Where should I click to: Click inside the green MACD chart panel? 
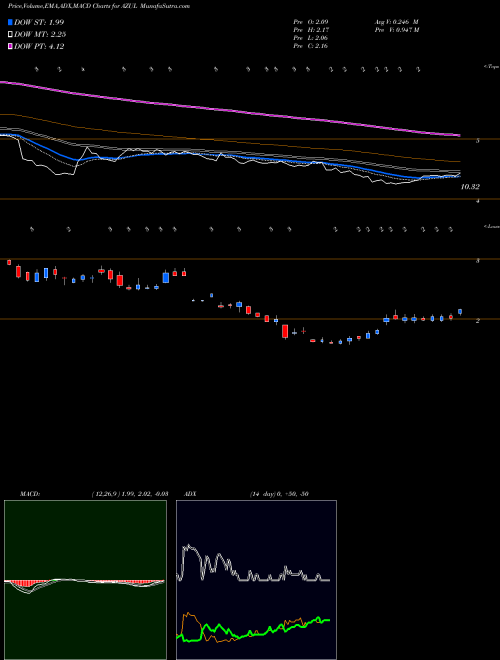tap(85, 580)
